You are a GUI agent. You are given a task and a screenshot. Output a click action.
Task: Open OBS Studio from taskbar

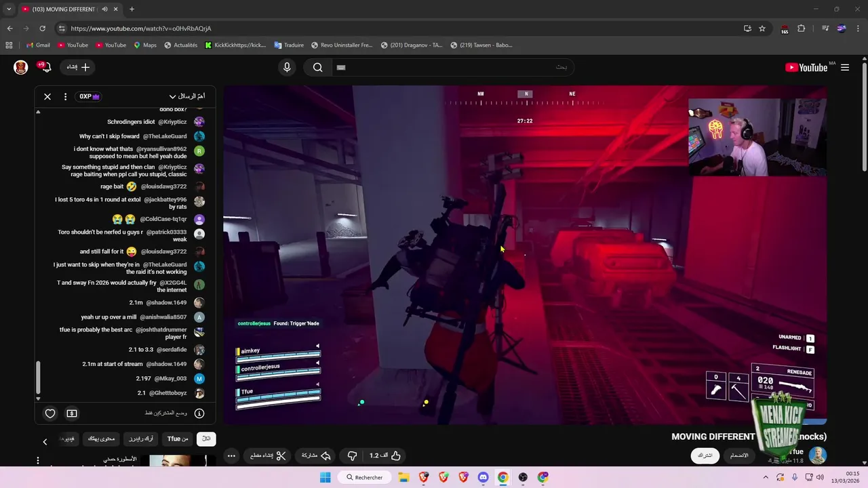point(523,477)
